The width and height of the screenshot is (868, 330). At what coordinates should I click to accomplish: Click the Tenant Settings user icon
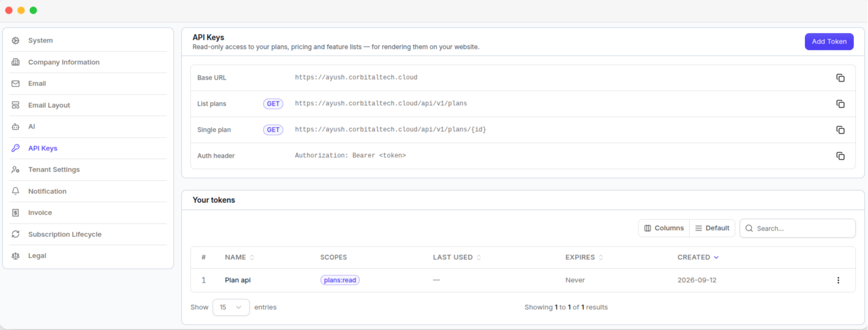(15, 170)
